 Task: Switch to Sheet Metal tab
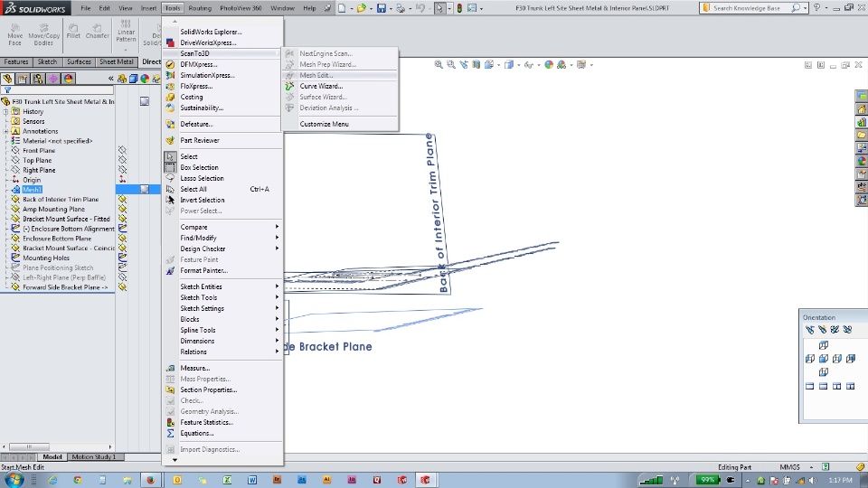117,62
